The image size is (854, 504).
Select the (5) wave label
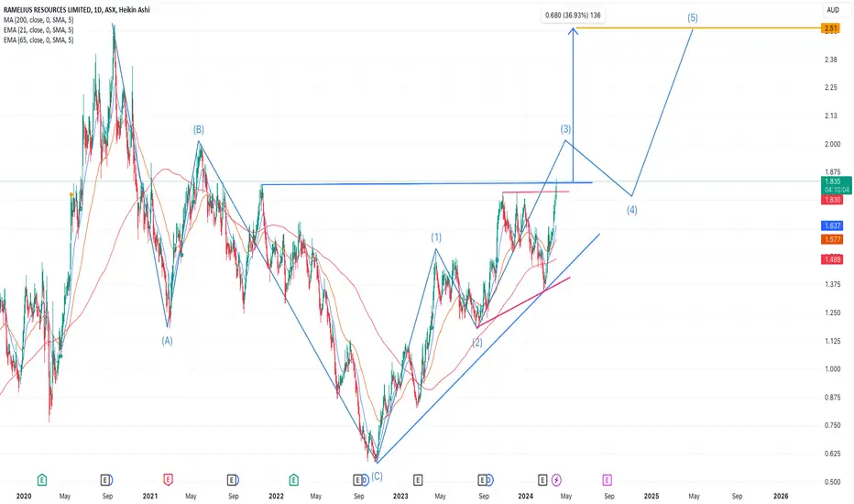(692, 17)
